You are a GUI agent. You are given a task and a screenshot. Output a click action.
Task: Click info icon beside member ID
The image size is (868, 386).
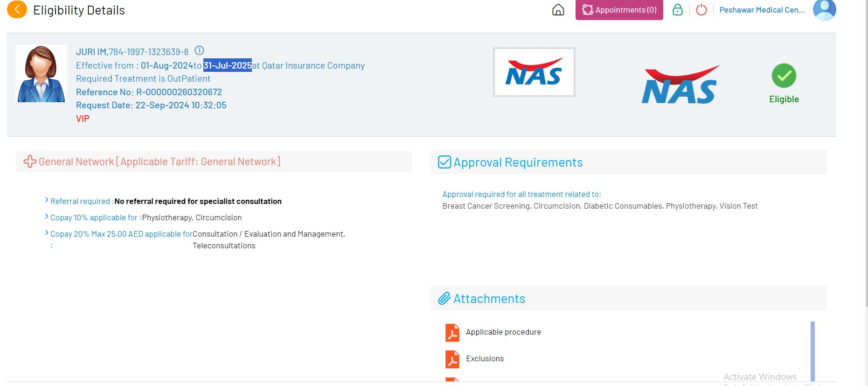199,50
